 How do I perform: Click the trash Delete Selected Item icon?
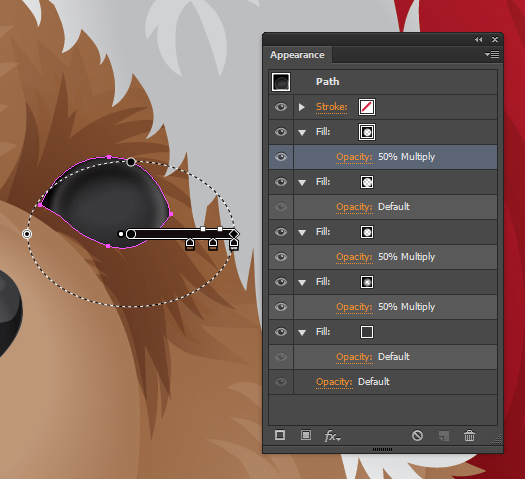pos(469,435)
